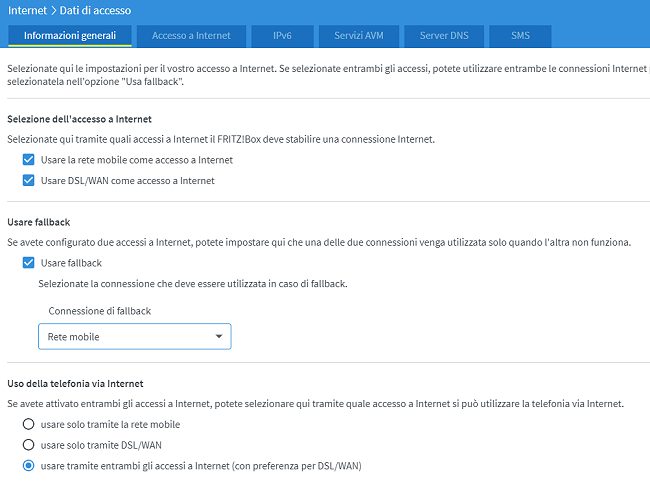Image resolution: width=650 pixels, height=481 pixels.
Task: Click the Selezione dell'accesso a Internet heading
Action: tap(80, 119)
